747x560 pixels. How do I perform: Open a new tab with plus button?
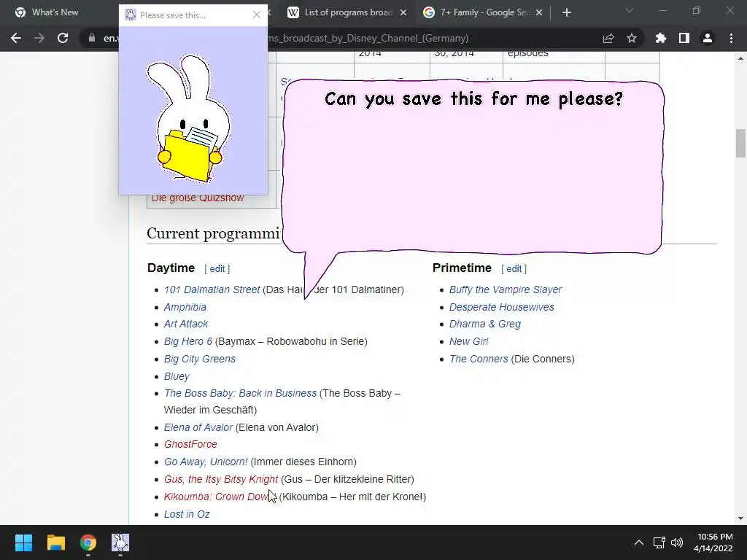click(566, 12)
